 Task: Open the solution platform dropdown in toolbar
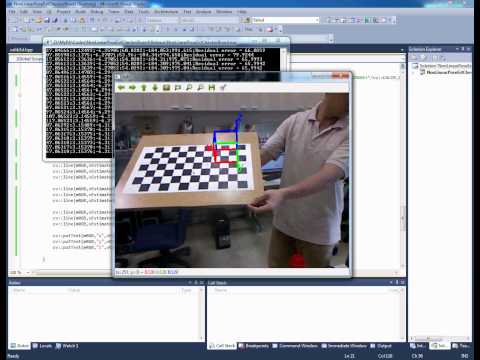click(x=209, y=20)
